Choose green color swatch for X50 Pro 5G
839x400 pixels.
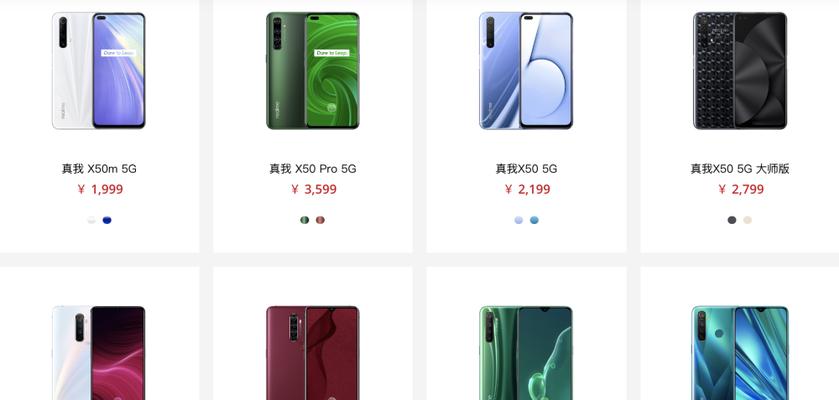coord(304,220)
